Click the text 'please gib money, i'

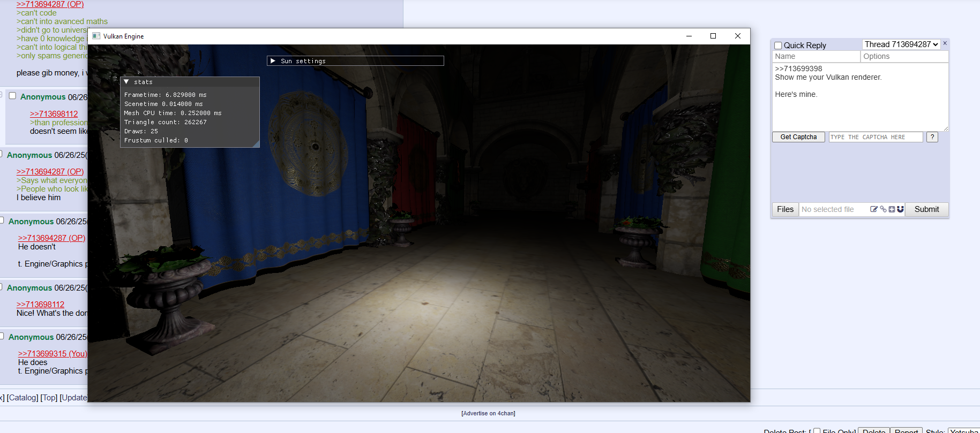click(50, 73)
